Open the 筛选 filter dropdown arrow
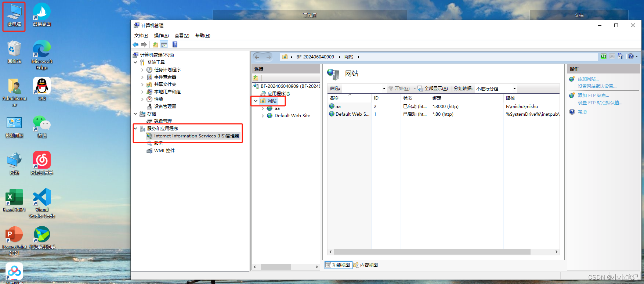The image size is (644, 284). [384, 89]
